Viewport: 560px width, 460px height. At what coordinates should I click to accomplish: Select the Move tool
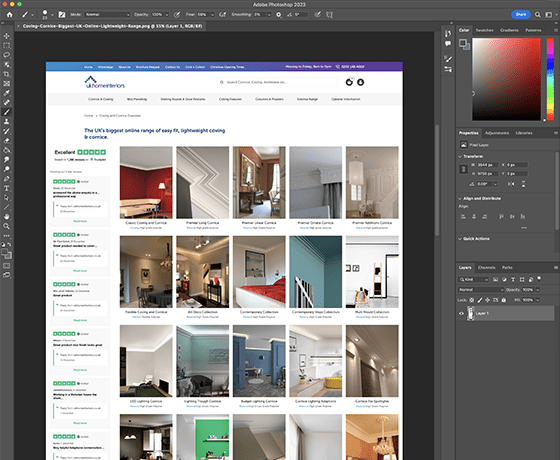click(6, 36)
